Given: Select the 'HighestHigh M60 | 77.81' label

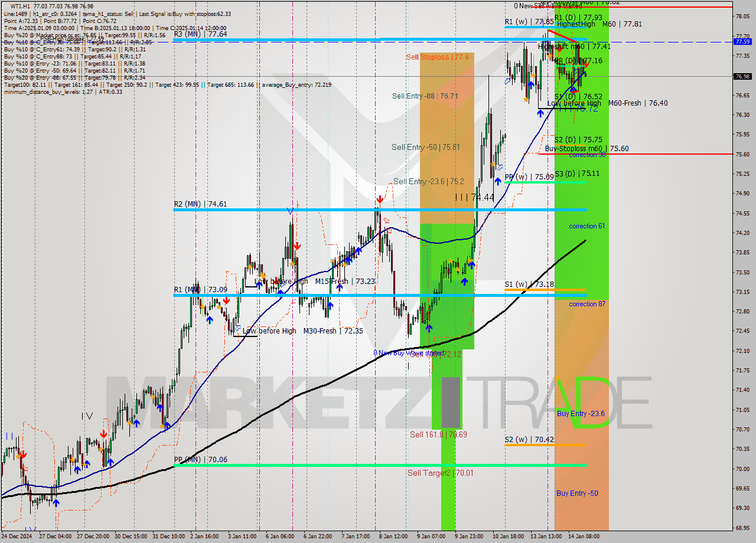Looking at the screenshot, I should [x=599, y=24].
